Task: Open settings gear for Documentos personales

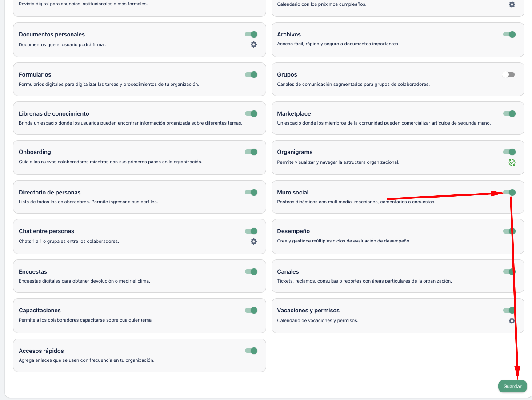Action: 254,44
